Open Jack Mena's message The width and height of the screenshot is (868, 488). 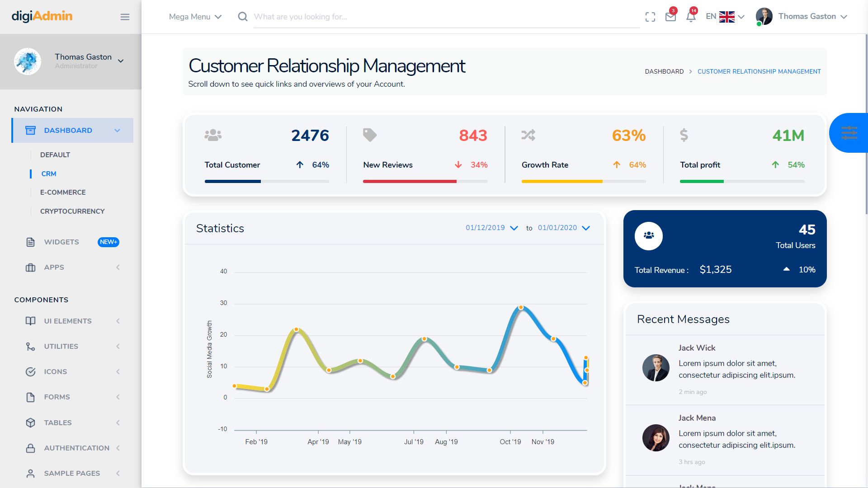pyautogui.click(x=725, y=440)
